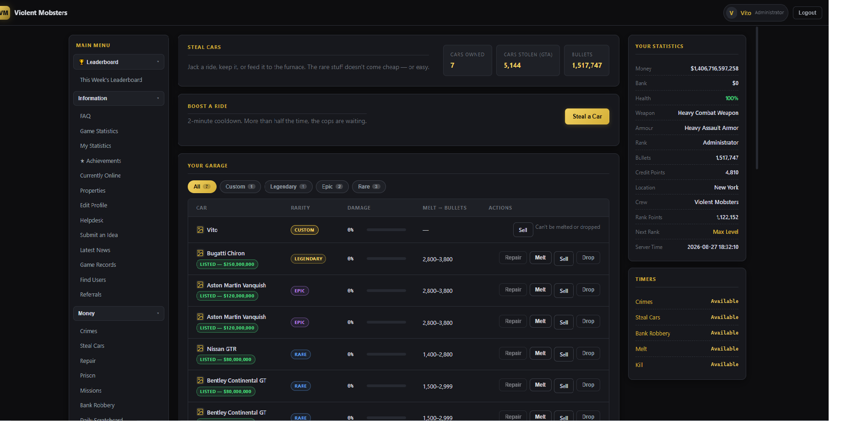Click Bank Robbery in the Timers panel
The image size is (868, 421).
click(x=653, y=334)
